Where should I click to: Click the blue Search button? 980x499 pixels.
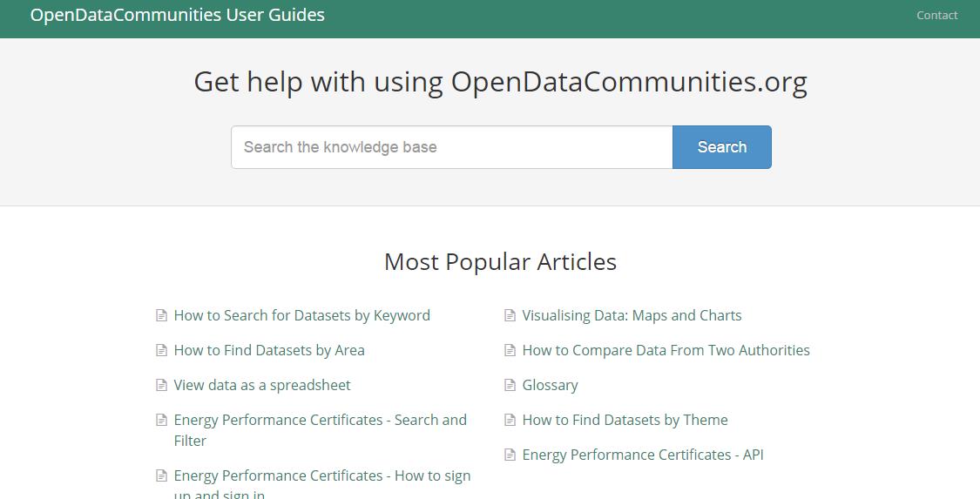(722, 147)
